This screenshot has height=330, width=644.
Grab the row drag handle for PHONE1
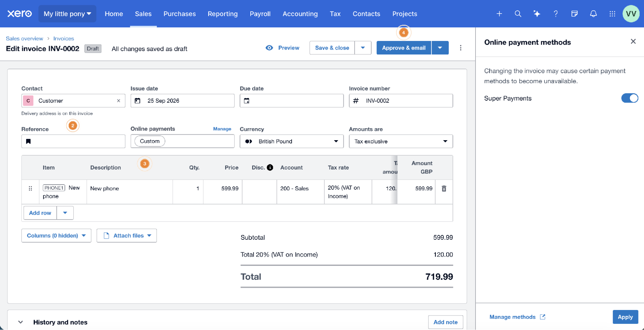[x=30, y=189]
